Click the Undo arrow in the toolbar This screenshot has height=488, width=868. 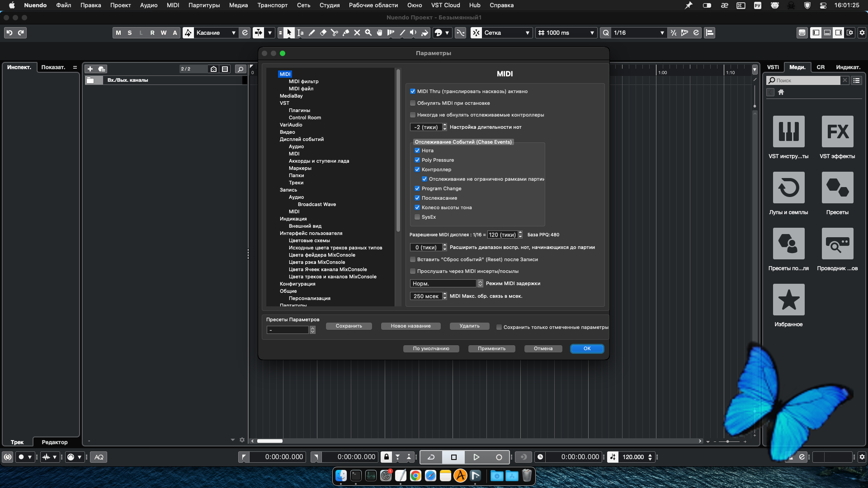[9, 33]
